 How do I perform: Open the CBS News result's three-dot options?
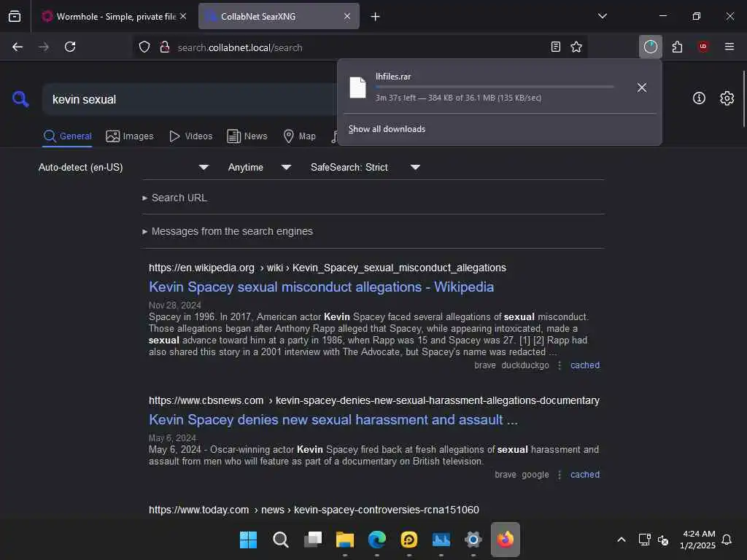point(560,475)
